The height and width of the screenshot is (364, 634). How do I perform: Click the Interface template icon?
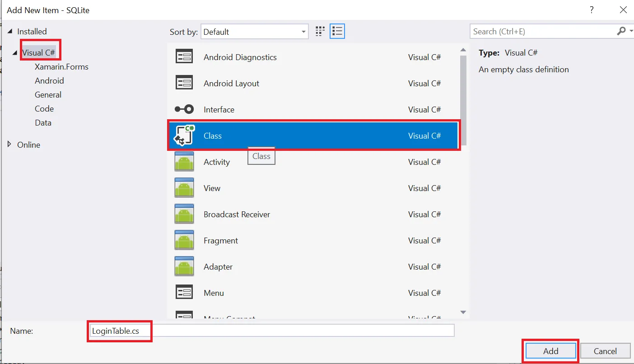pyautogui.click(x=184, y=109)
